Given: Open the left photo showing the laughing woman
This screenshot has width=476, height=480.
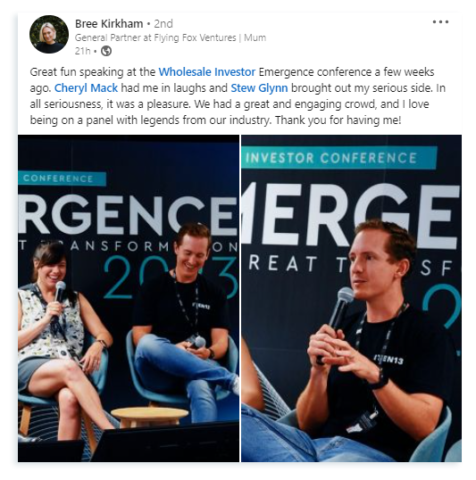Looking at the screenshot, I should [128, 298].
